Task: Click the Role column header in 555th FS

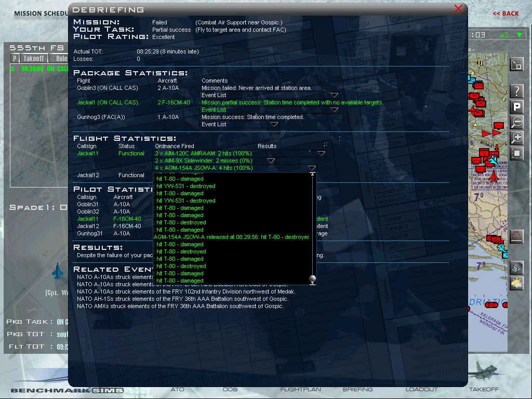Action: click(x=59, y=58)
